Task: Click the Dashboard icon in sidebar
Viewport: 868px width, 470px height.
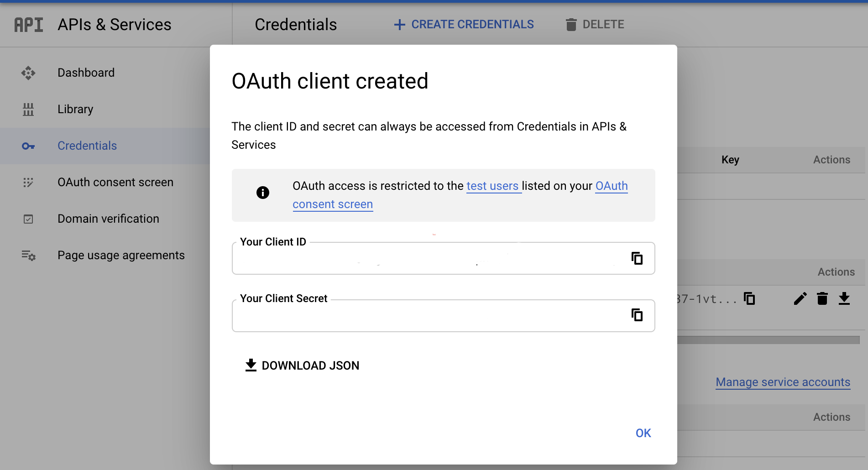Action: [28, 73]
